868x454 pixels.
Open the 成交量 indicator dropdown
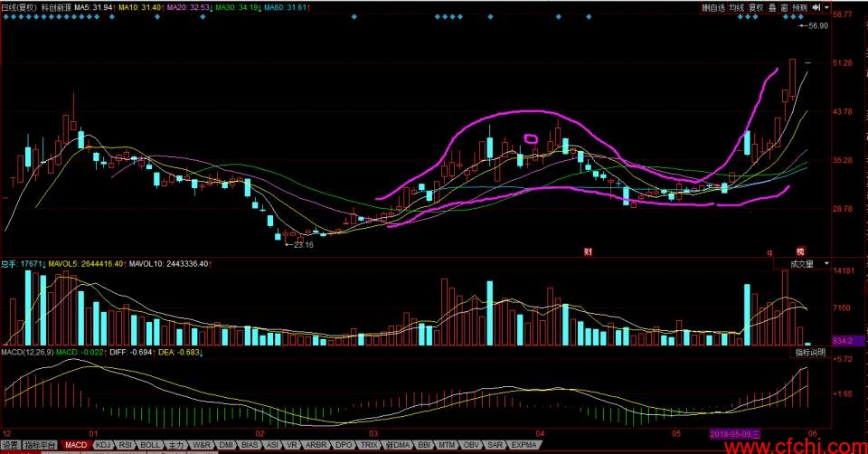[802, 264]
